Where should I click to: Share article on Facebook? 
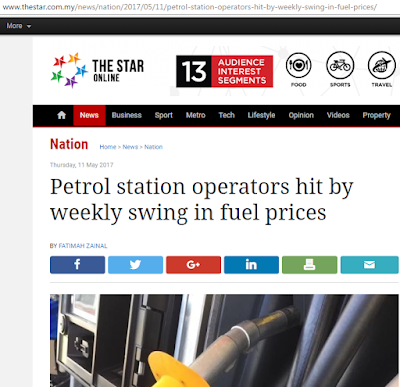tap(77, 265)
